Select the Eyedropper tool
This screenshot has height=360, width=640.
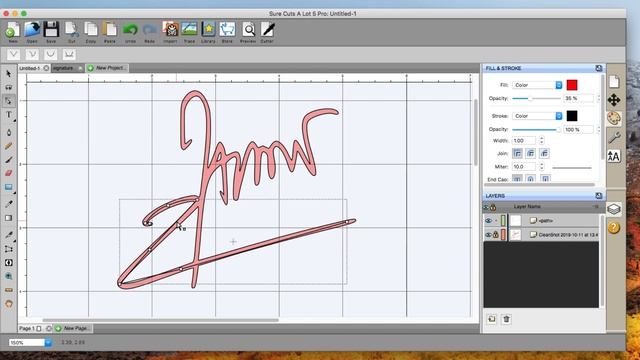click(x=9, y=204)
